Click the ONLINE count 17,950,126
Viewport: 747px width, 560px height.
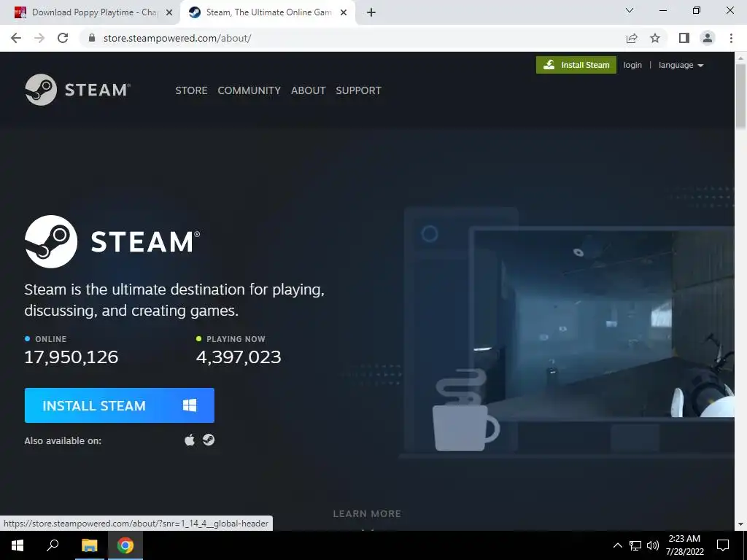click(71, 357)
